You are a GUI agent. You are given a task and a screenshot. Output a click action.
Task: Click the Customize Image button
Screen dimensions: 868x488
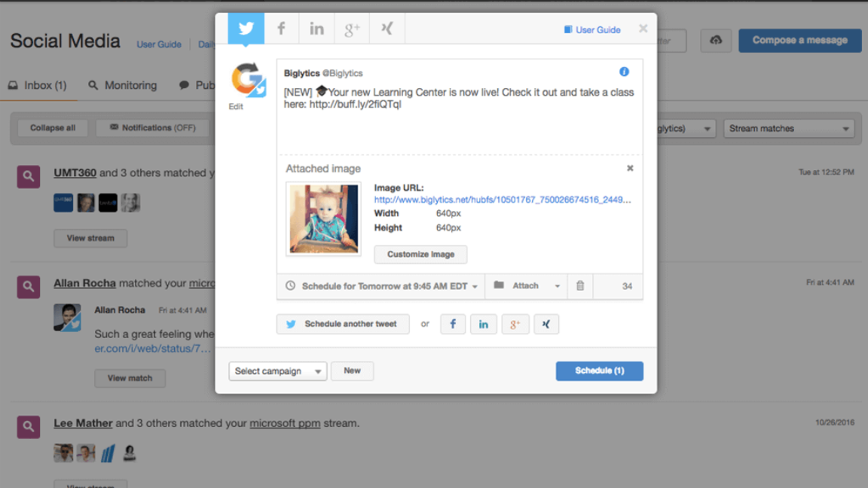point(420,255)
